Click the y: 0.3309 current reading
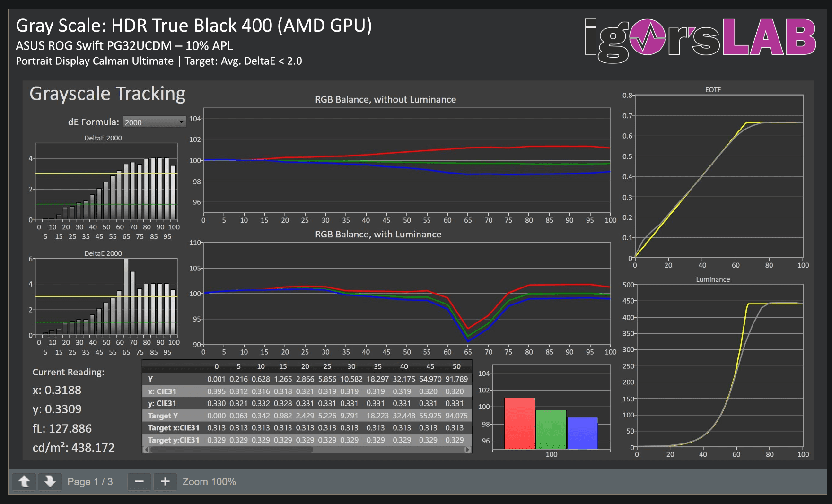 (x=57, y=409)
